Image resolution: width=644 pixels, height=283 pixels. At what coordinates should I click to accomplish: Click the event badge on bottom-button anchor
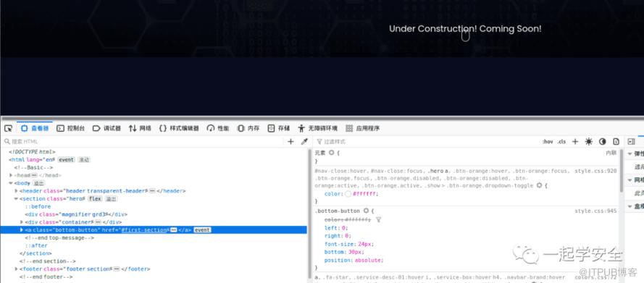tap(203, 229)
